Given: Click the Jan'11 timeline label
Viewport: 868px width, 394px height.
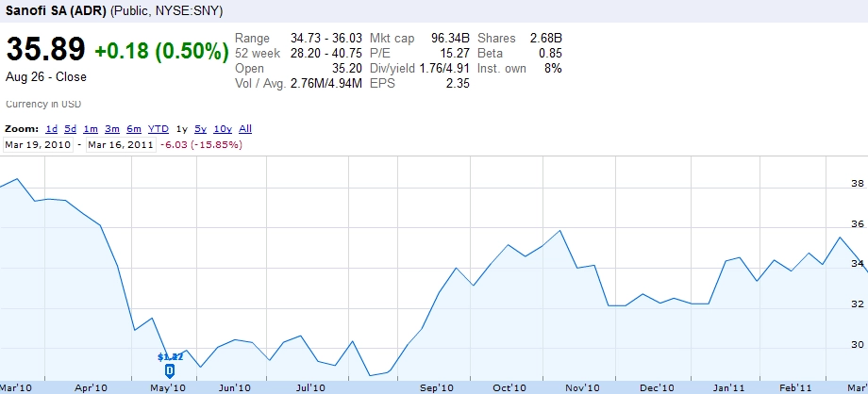Looking at the screenshot, I should (x=728, y=387).
